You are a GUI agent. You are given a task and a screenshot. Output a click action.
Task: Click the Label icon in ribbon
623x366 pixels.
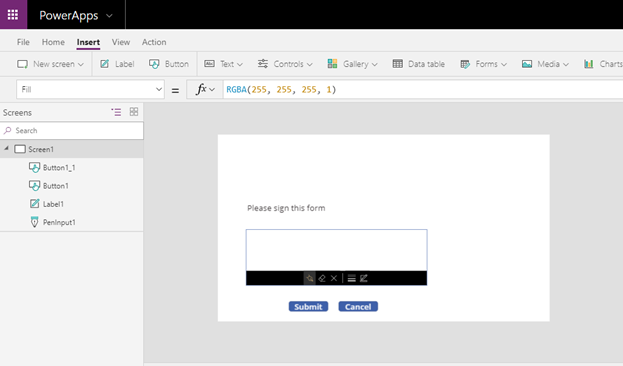[104, 64]
